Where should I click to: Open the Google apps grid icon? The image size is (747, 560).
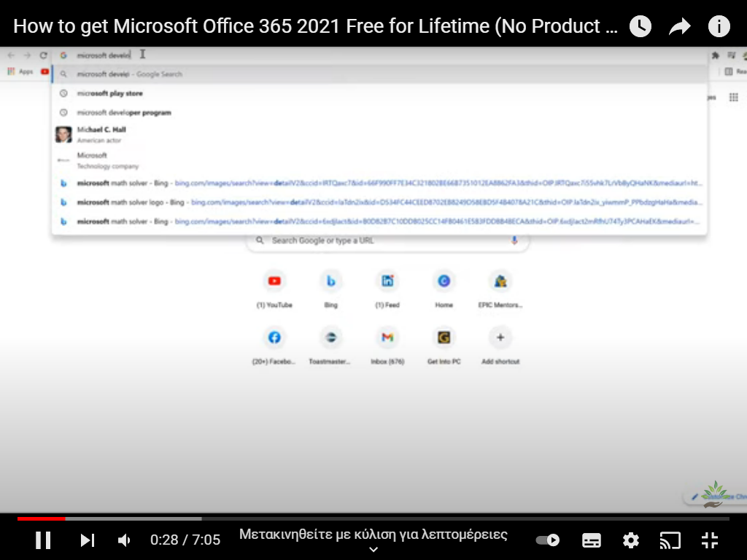(x=734, y=97)
